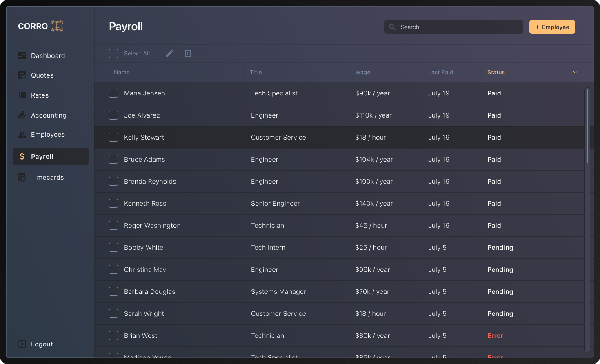Click Systems Manager title cell
Screen dimensions: 600x364
tap(278, 291)
